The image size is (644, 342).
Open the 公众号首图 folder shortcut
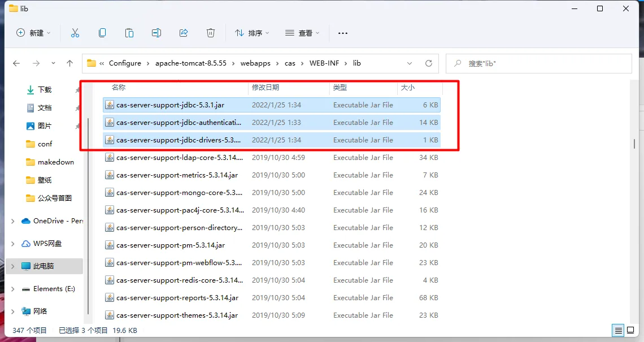(x=49, y=198)
